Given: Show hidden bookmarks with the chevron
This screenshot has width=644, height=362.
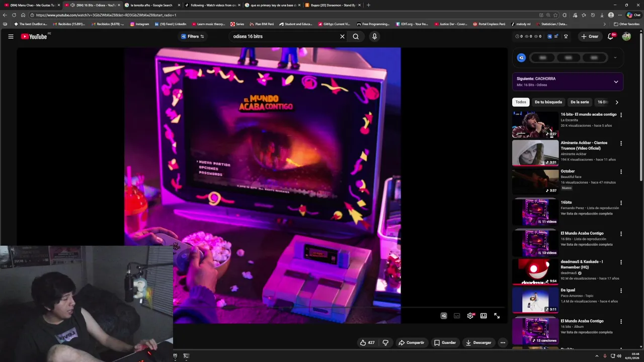Looking at the screenshot, I should [x=605, y=24].
